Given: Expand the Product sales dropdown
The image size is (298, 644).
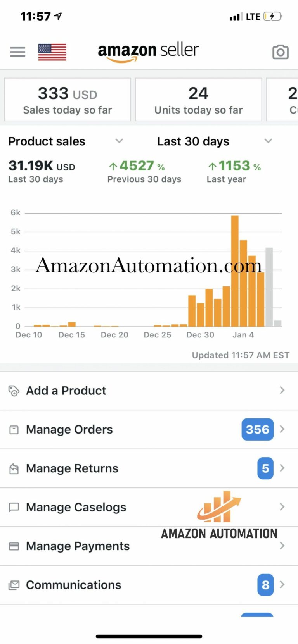Looking at the screenshot, I should coord(119,141).
